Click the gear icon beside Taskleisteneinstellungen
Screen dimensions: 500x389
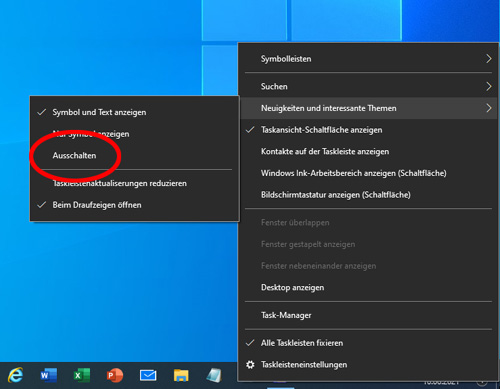click(x=250, y=365)
